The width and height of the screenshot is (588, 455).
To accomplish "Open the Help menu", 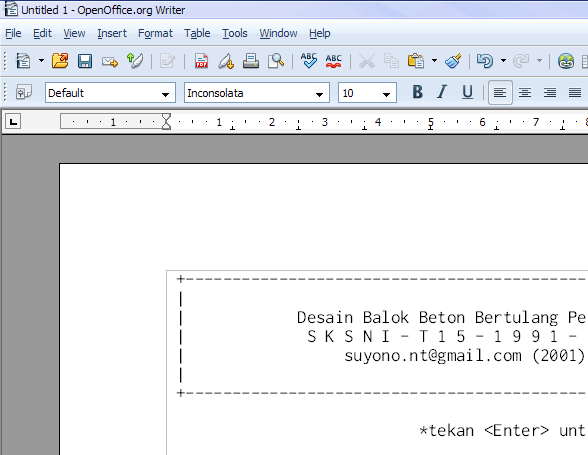I will coord(320,33).
